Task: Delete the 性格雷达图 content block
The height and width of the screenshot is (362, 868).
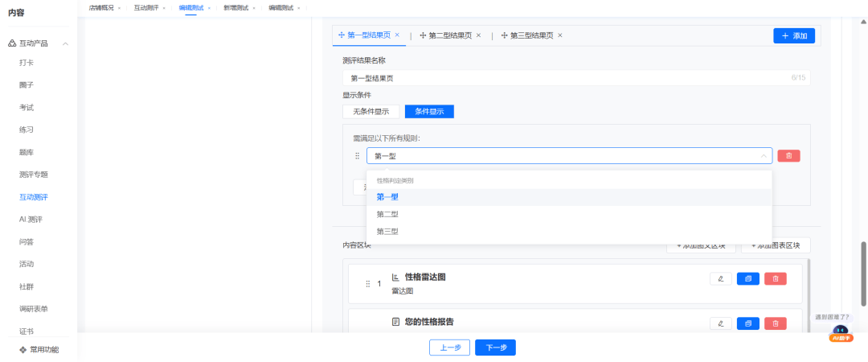Action: [x=775, y=279]
